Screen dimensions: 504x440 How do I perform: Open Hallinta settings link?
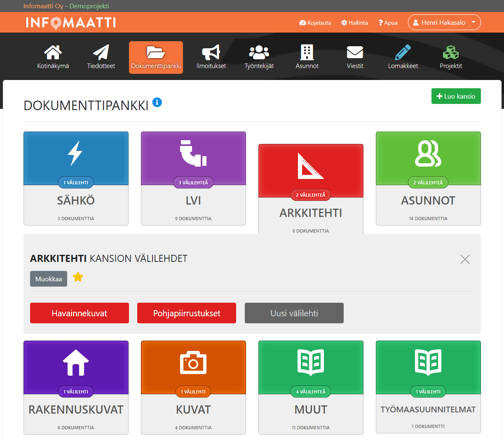coord(354,23)
